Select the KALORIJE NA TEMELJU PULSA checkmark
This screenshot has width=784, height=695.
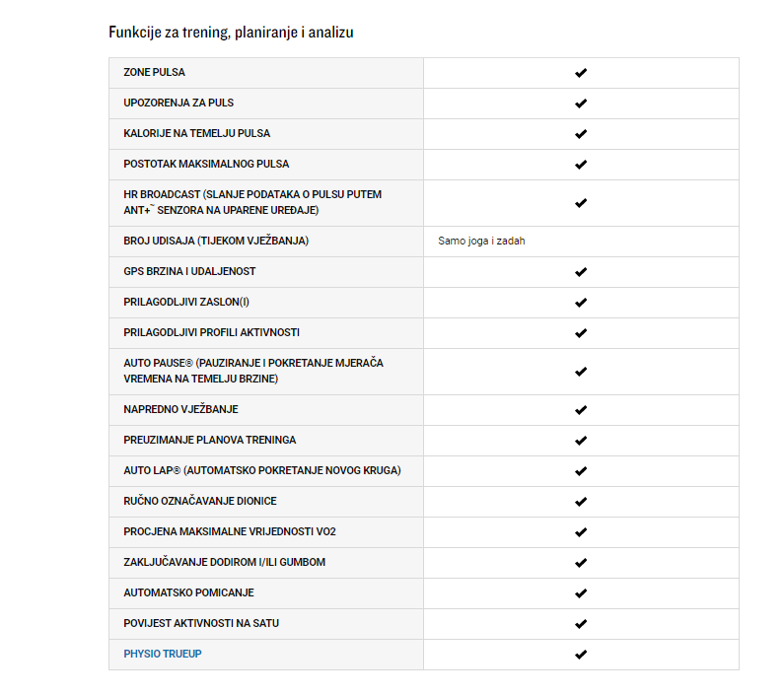tap(581, 134)
